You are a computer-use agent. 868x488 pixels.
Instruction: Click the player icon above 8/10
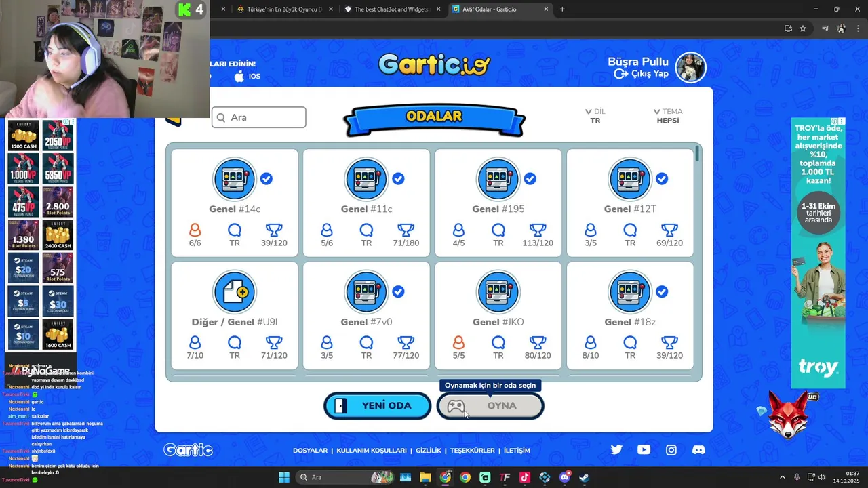coord(591,342)
